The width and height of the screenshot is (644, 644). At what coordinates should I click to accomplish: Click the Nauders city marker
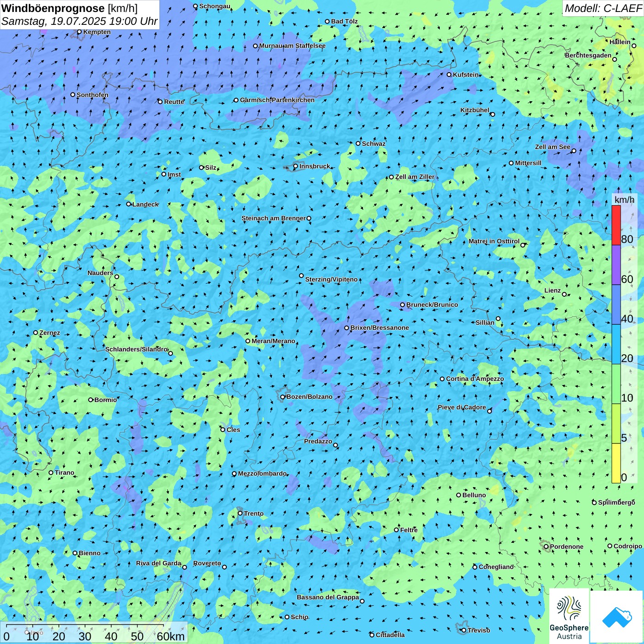[117, 276]
